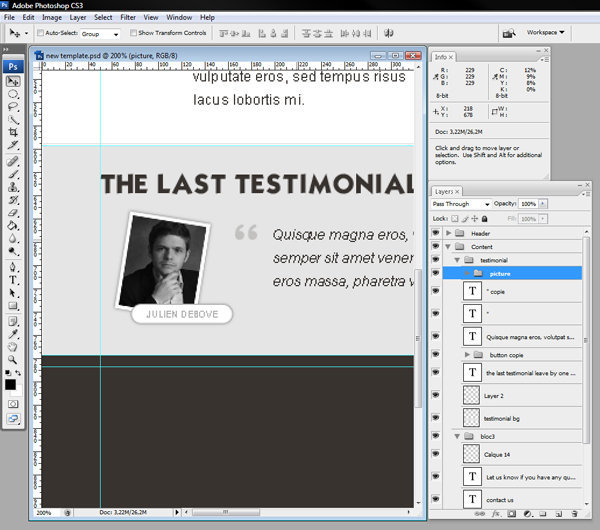Click the Layers panel tab
The height and width of the screenshot is (530, 600).
click(x=447, y=191)
